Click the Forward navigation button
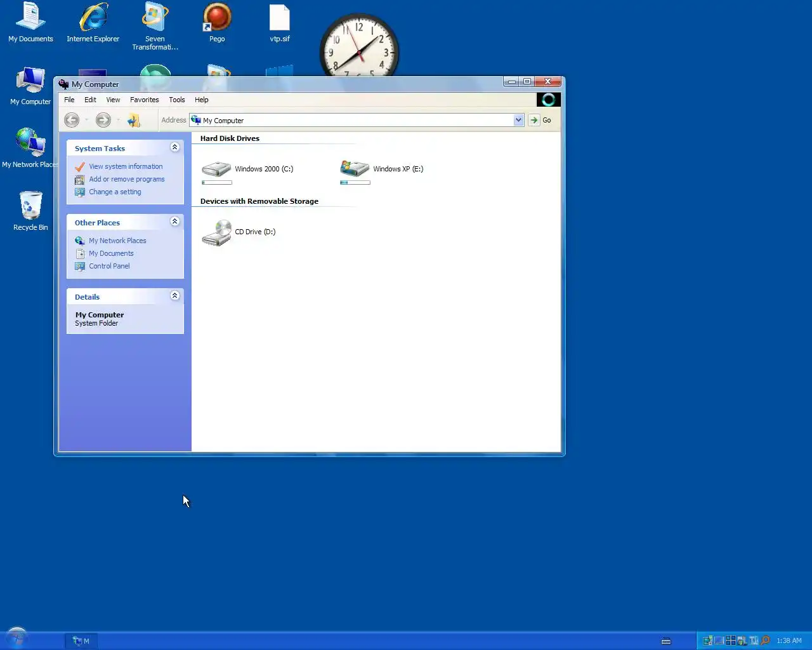This screenshot has width=812, height=650. point(103,120)
